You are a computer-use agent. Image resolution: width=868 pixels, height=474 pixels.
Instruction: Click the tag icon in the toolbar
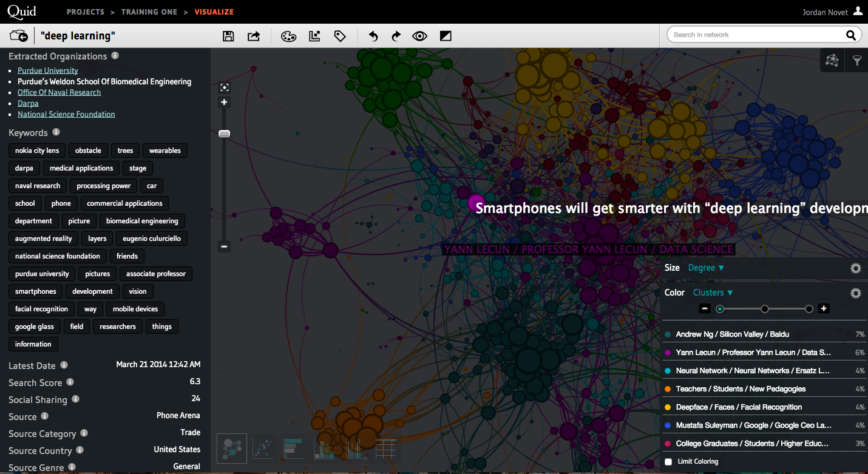340,36
